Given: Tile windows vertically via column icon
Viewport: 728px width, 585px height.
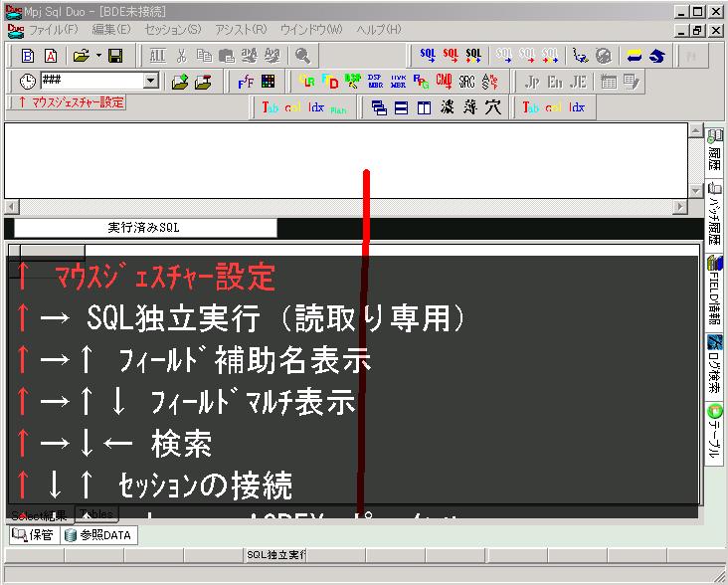Looking at the screenshot, I should pyautogui.click(x=424, y=108).
